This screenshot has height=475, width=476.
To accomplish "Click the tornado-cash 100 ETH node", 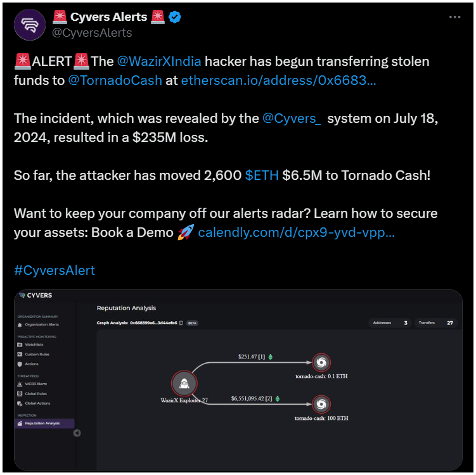I will pyautogui.click(x=321, y=404).
